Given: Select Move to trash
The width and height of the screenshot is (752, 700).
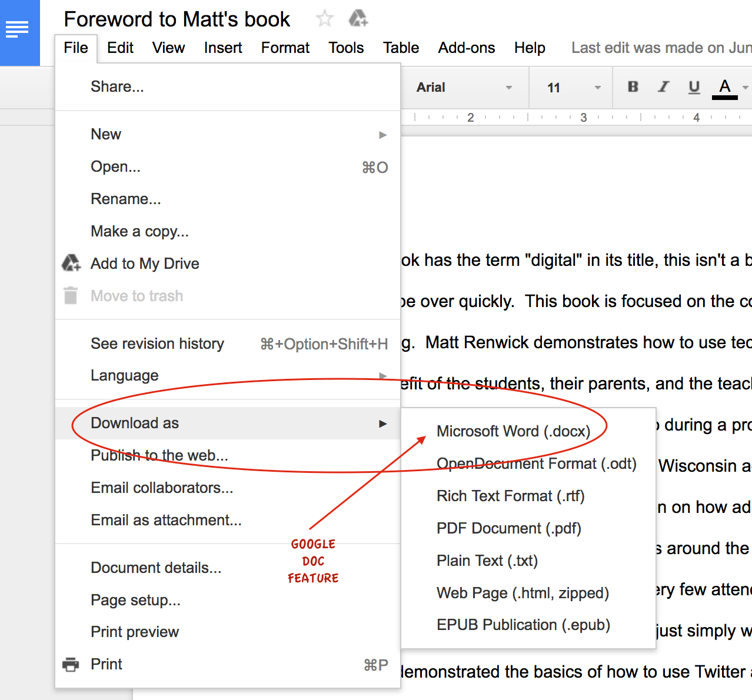Looking at the screenshot, I should (228, 296).
